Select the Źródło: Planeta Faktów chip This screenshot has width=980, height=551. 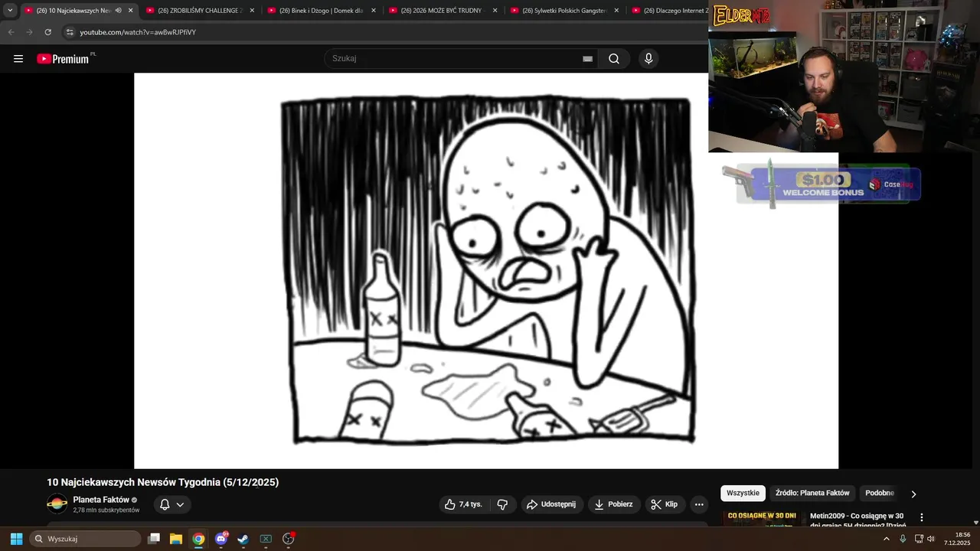point(812,494)
